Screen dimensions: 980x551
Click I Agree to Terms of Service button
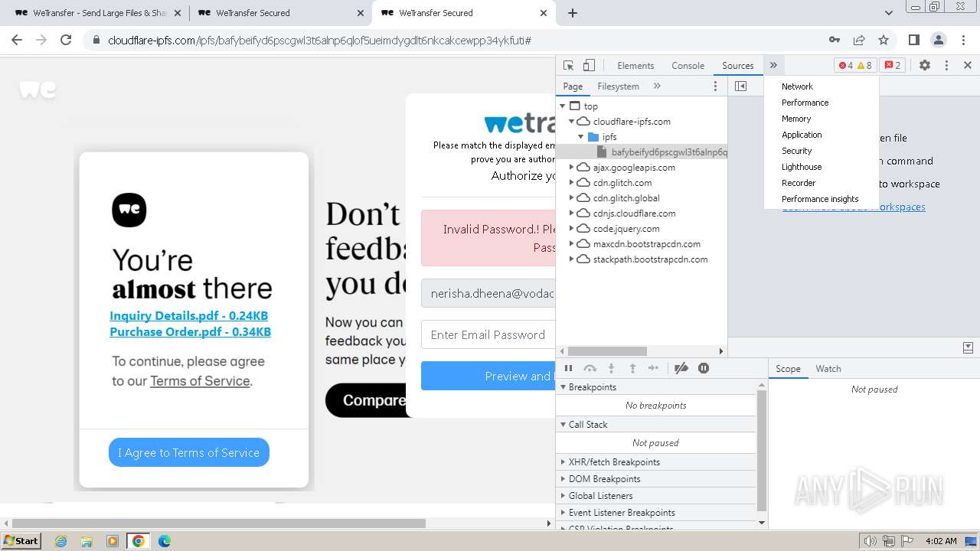point(189,452)
